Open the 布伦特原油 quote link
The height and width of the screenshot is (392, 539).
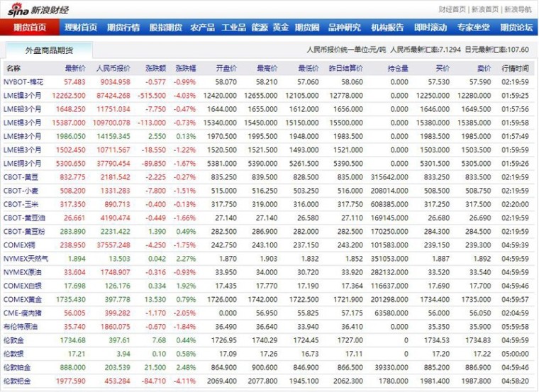tap(21, 327)
